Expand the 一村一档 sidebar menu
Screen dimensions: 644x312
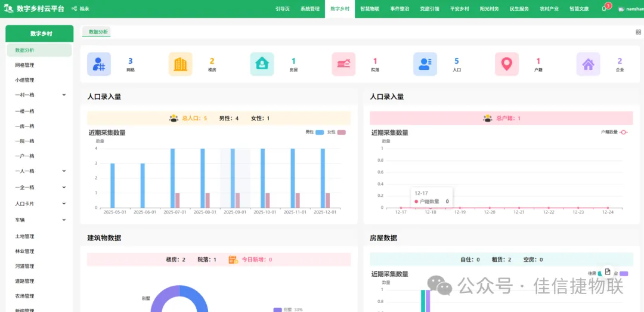(39, 95)
